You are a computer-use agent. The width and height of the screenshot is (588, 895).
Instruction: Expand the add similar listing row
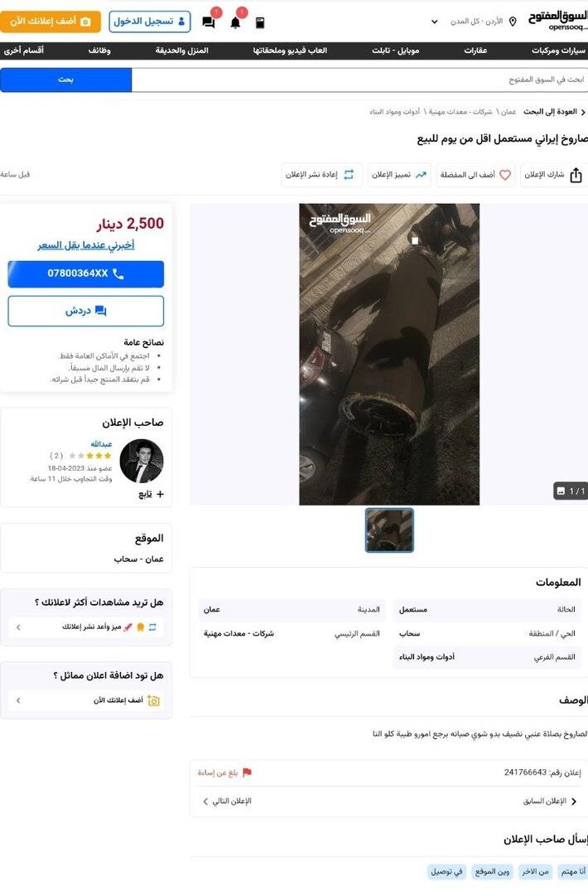click(86, 699)
